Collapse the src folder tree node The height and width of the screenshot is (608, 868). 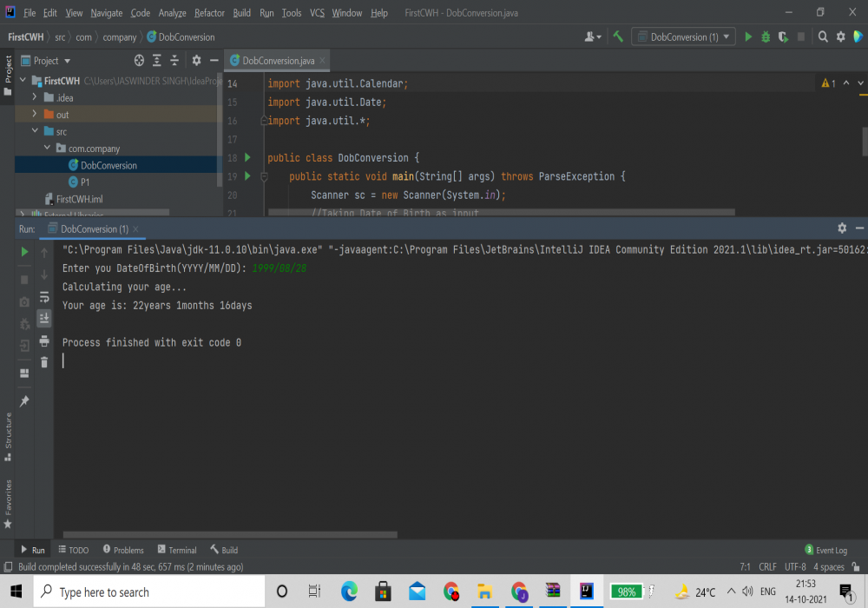[35, 131]
